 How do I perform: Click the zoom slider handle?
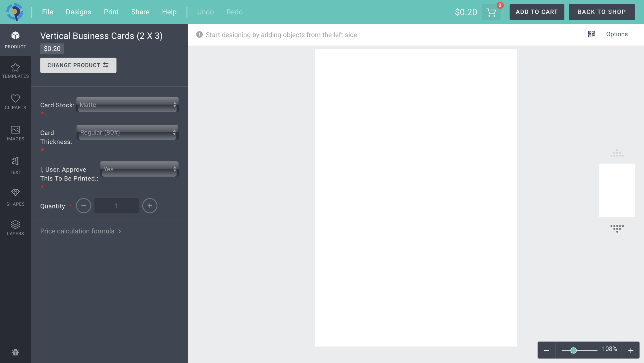click(573, 350)
